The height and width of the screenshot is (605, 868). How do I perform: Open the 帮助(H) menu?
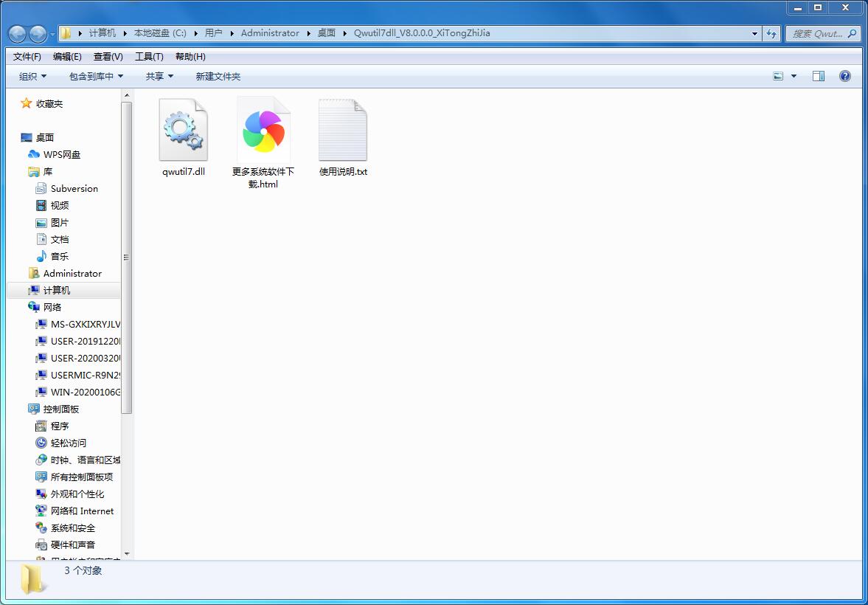190,57
